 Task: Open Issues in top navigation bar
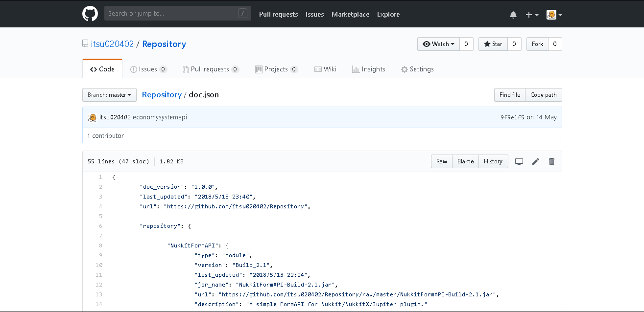315,14
